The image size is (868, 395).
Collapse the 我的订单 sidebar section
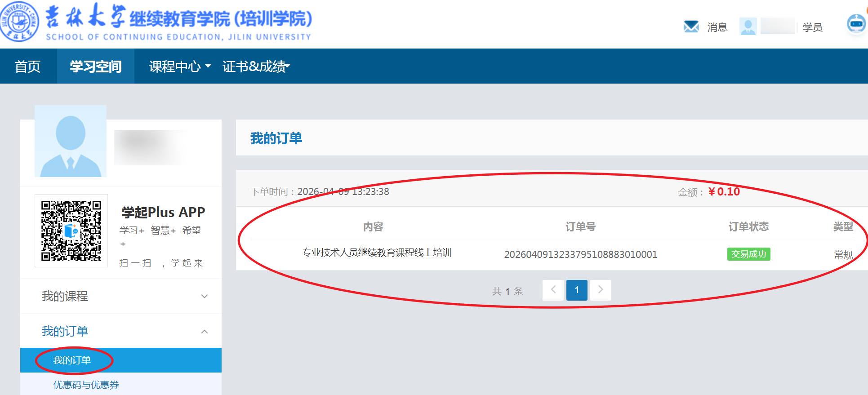121,331
